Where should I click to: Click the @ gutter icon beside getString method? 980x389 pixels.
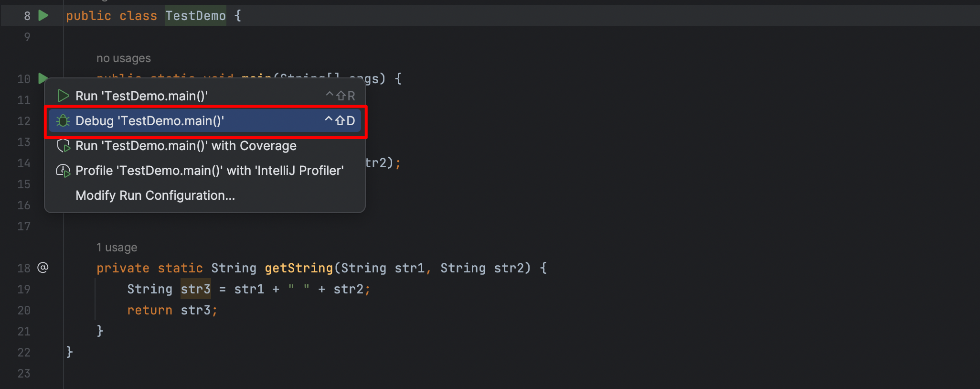(43, 268)
